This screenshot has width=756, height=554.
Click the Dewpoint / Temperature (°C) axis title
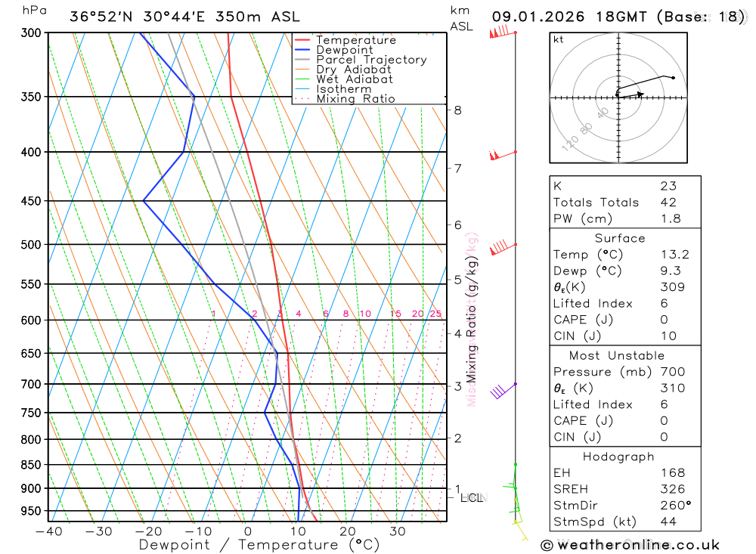click(259, 545)
